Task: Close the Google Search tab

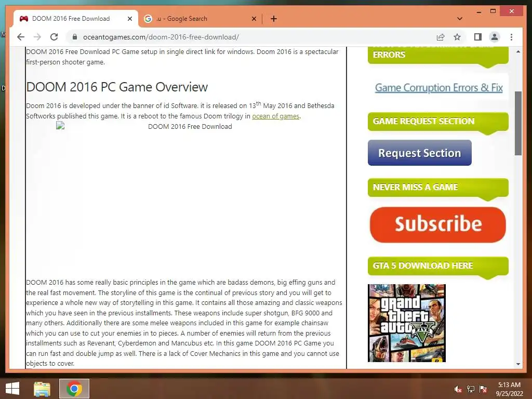Action: [x=254, y=19]
